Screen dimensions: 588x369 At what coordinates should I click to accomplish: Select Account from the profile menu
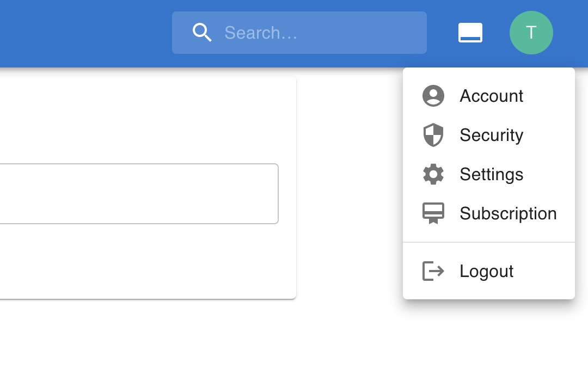coord(491,95)
